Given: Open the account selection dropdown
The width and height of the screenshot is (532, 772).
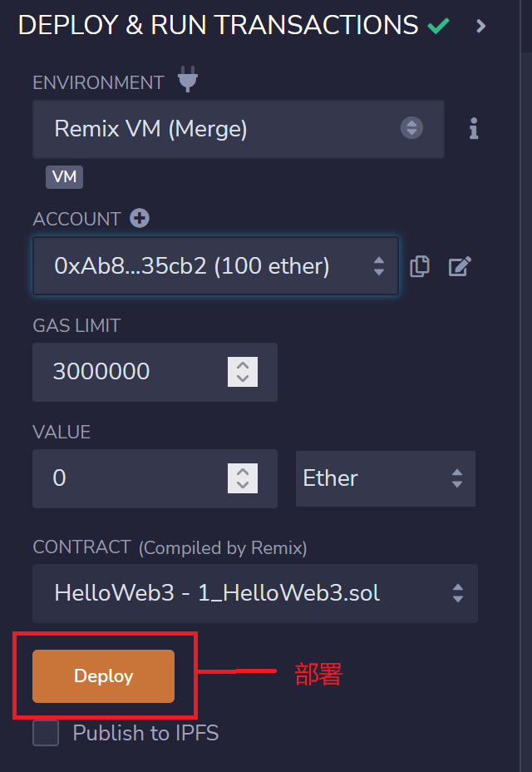Looking at the screenshot, I should 214,266.
